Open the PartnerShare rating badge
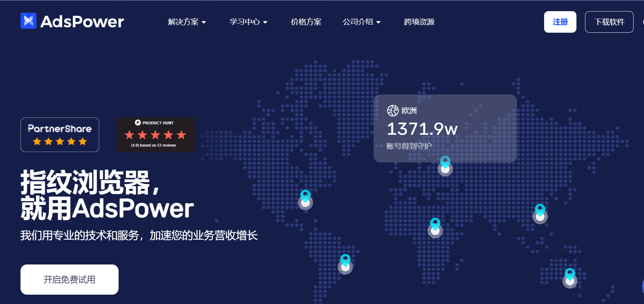 click(x=60, y=135)
